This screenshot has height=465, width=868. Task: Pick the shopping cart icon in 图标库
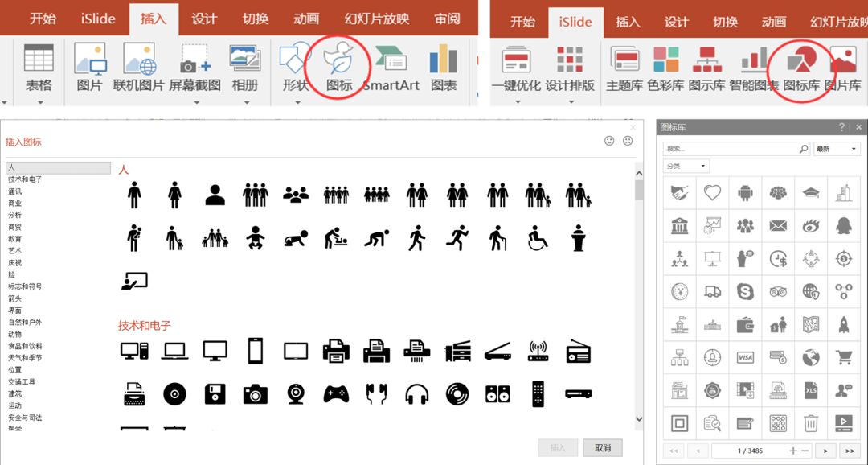coord(844,357)
